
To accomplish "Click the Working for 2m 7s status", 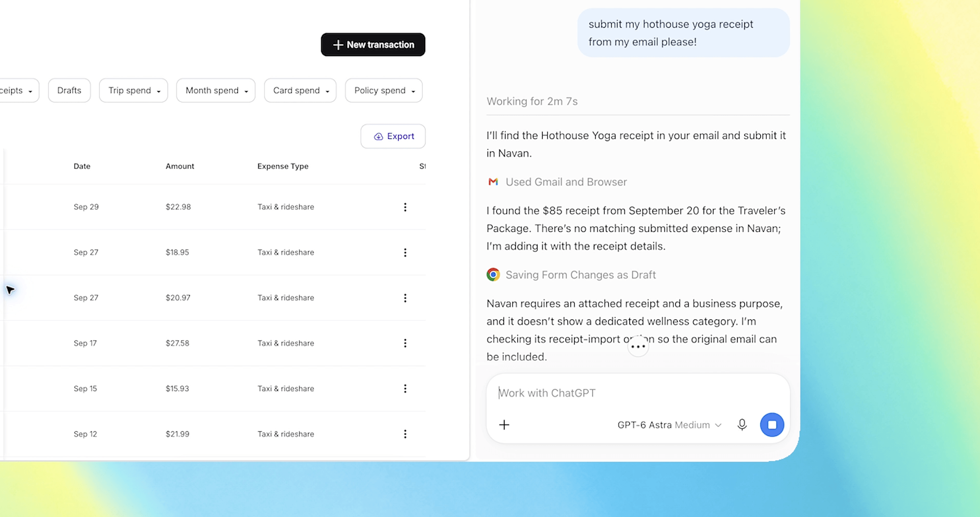I will (532, 101).
